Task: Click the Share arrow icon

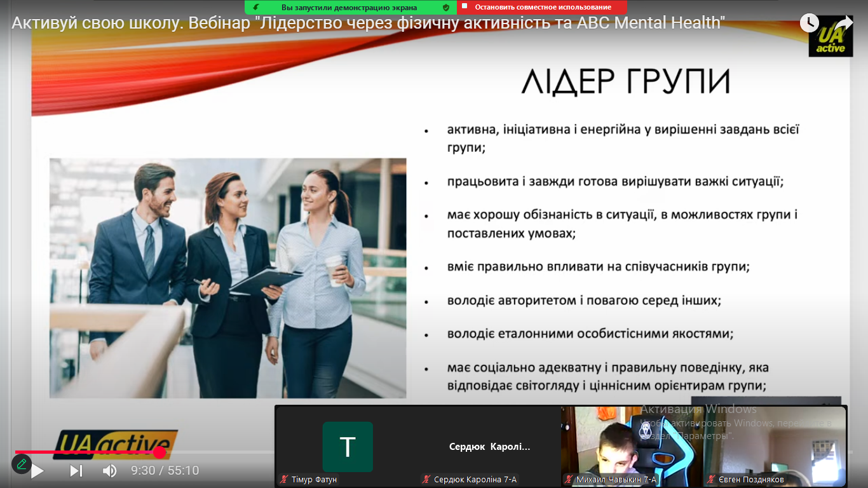Action: coord(843,23)
